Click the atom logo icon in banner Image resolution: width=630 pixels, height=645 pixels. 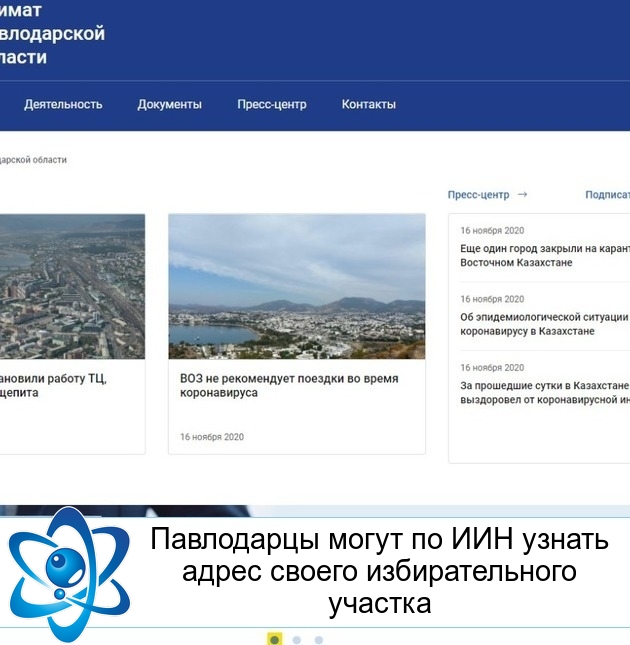point(68,572)
